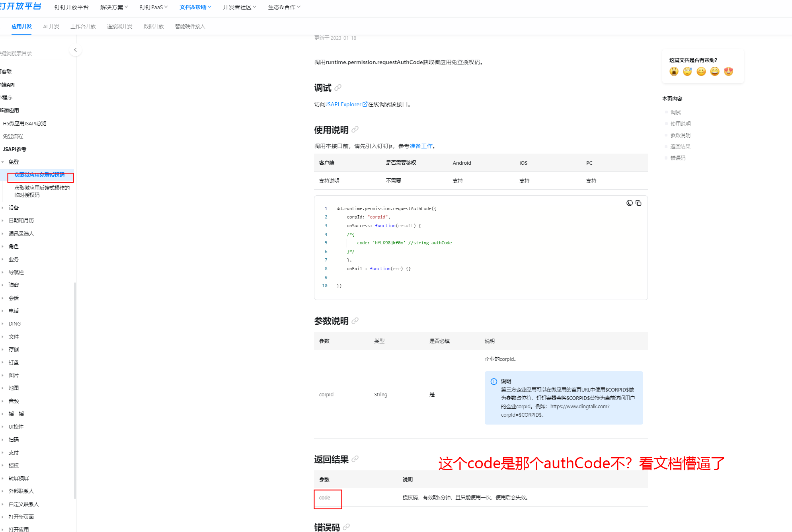Select 获取微应用反馈式操作的临时授权码 in sidebar
The width and height of the screenshot is (792, 532).
coord(42,191)
